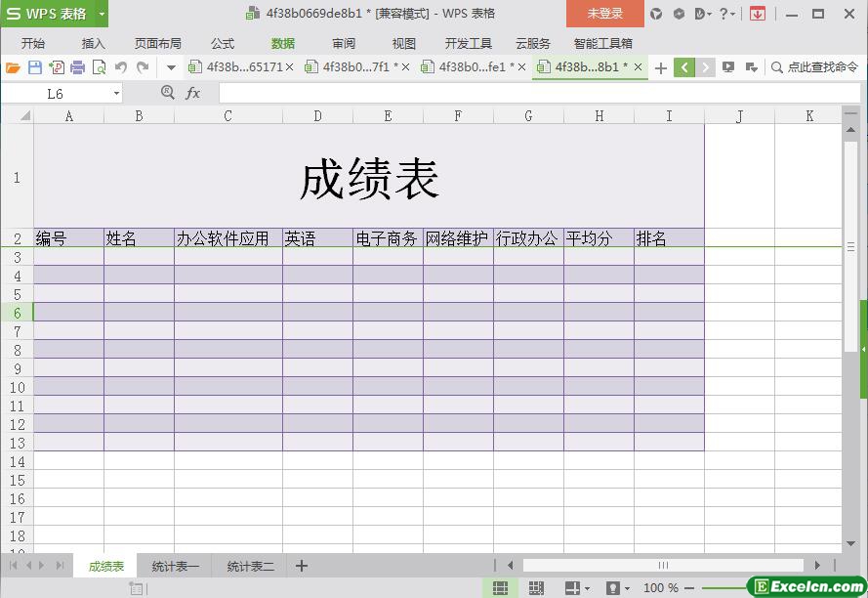Switch to normal view in status bar
Screen dimensions: 868x598
[500, 588]
